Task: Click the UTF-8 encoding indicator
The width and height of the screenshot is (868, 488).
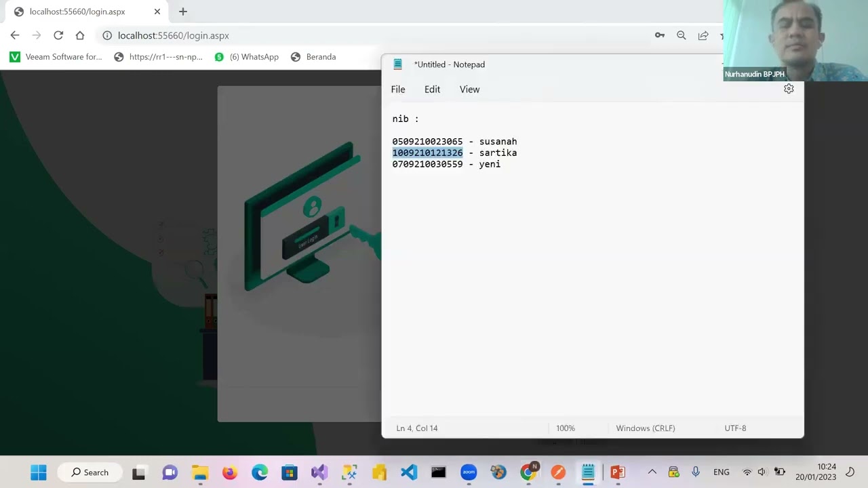Action: 735,428
